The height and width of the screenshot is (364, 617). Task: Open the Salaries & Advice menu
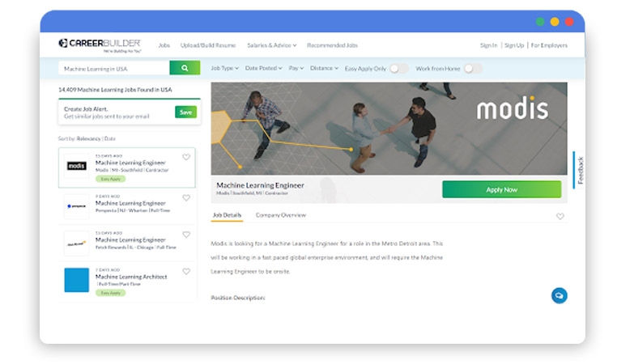click(271, 45)
